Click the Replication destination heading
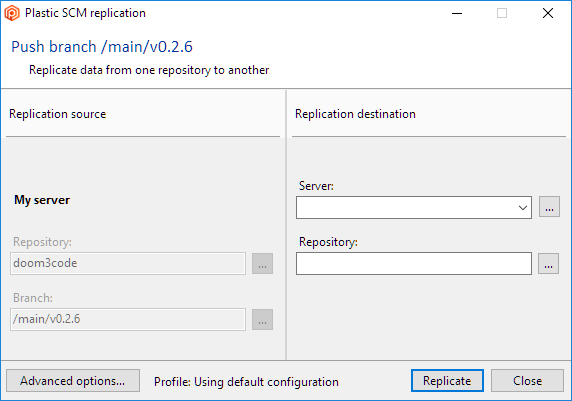The width and height of the screenshot is (572, 401). tap(355, 114)
